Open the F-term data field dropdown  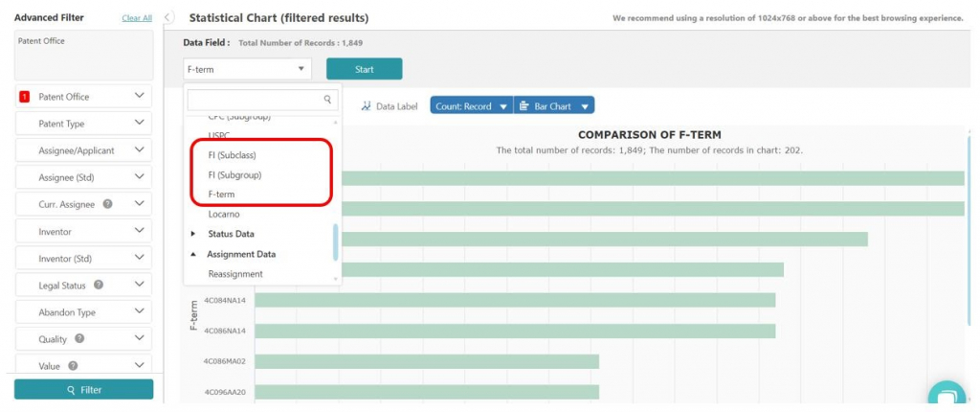248,69
